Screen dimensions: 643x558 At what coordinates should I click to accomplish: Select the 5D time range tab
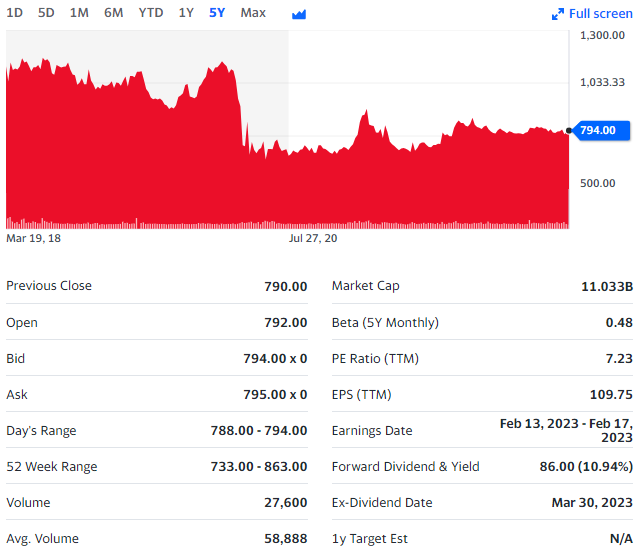(x=46, y=13)
